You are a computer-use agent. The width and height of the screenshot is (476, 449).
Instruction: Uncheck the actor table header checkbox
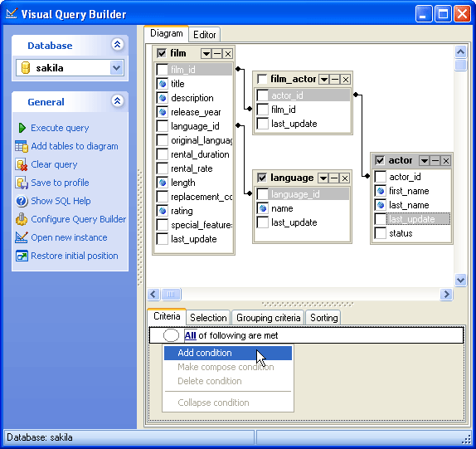coord(380,160)
